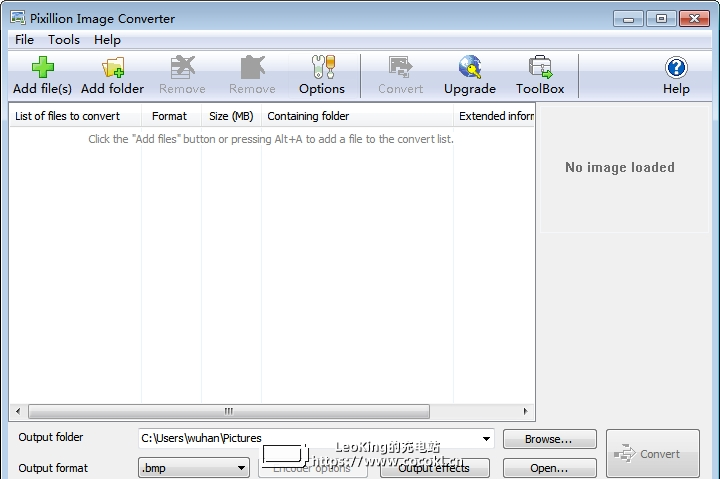Viewport: 720px width, 479px height.
Task: Click the No image loaded preview area
Action: click(x=624, y=169)
